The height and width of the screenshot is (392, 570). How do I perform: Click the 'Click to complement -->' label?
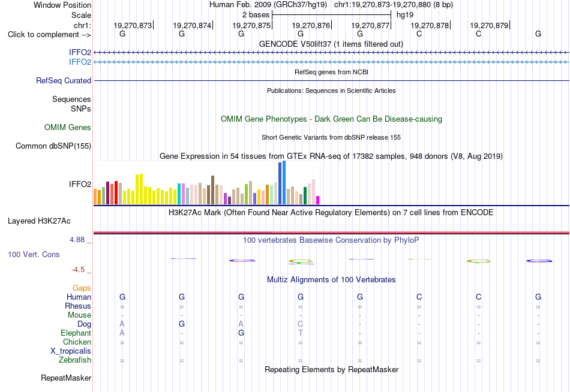[49, 35]
